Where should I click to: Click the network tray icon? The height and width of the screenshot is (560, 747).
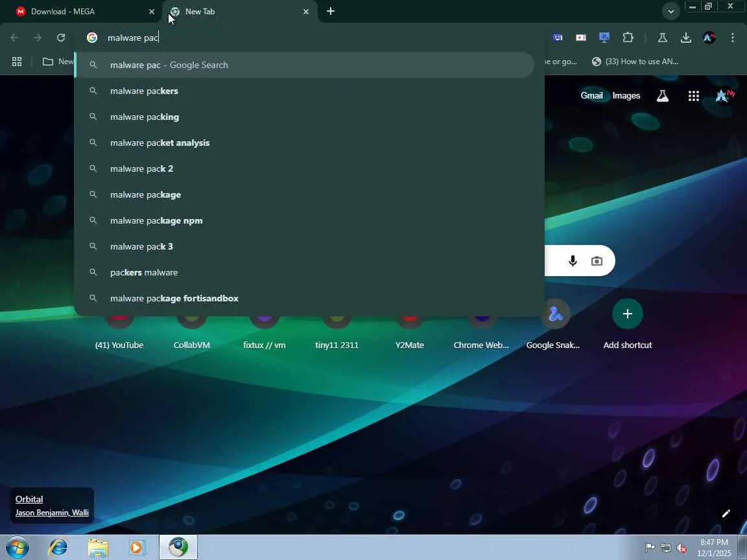pos(666,548)
